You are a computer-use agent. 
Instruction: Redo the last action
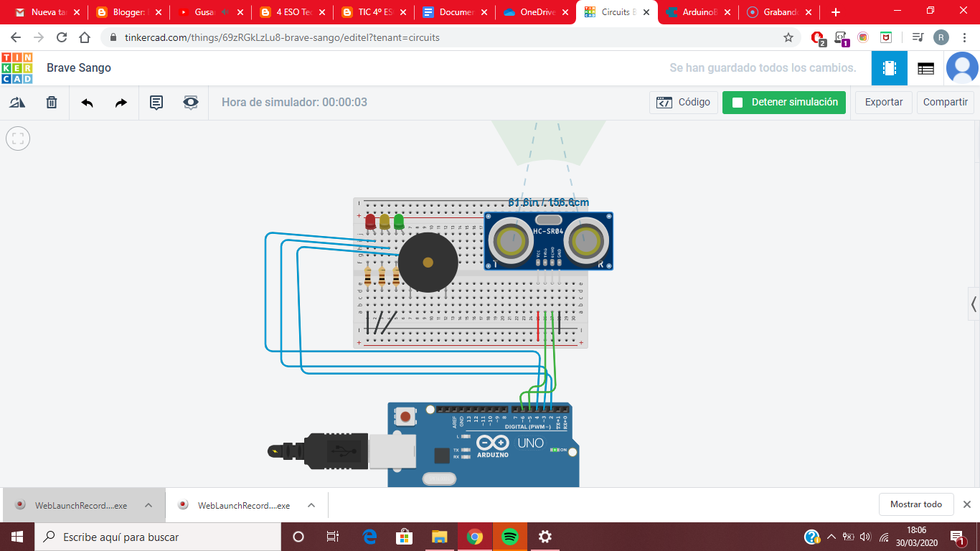(x=121, y=103)
